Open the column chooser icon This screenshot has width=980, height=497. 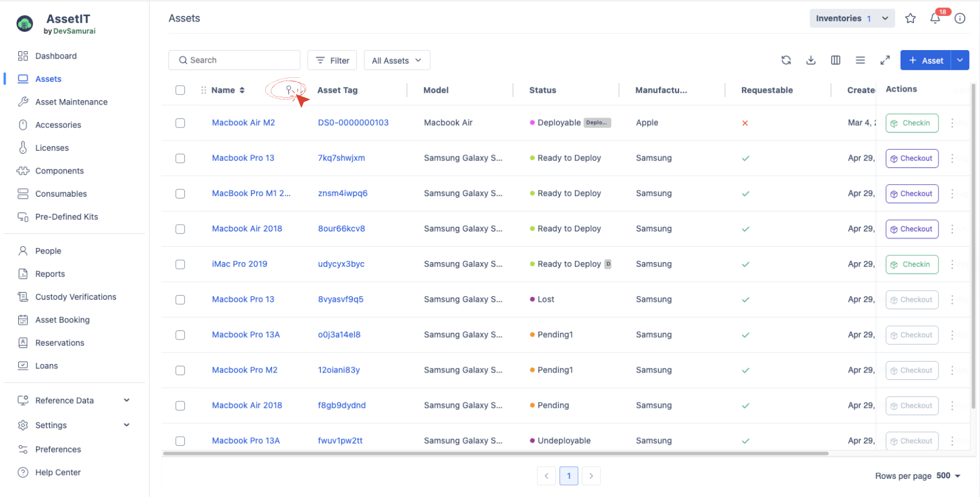[x=835, y=60]
